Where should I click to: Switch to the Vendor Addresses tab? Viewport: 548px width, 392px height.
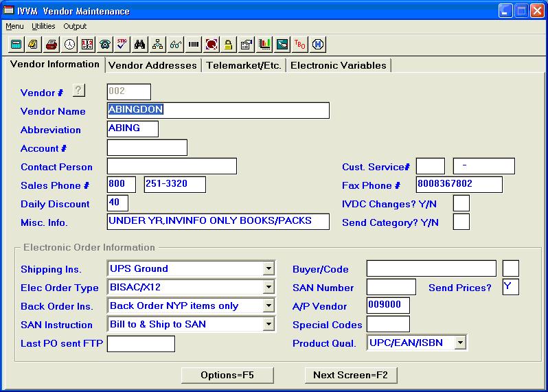(x=152, y=65)
